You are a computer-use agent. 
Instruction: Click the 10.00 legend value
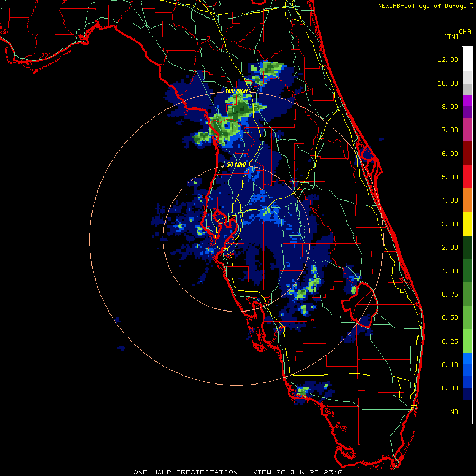[448, 83]
